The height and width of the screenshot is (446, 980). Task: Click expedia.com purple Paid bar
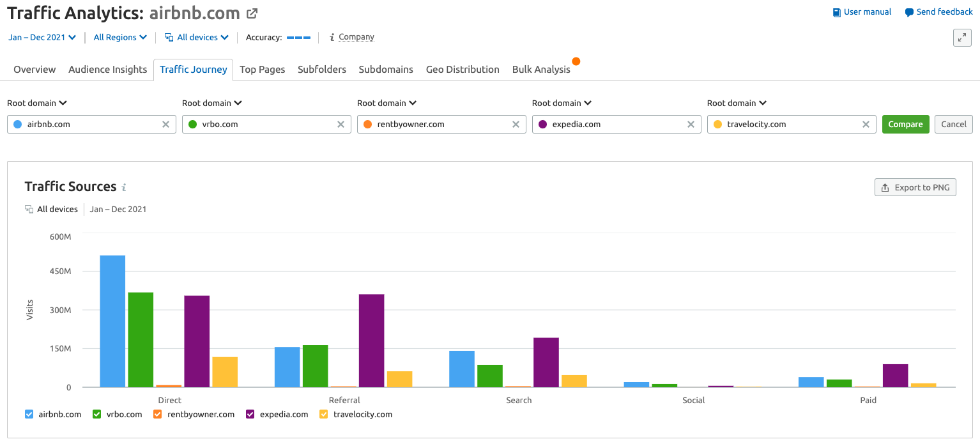tap(895, 376)
